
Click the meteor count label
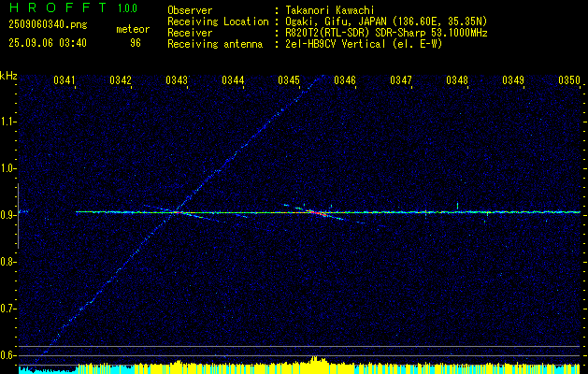[133, 29]
